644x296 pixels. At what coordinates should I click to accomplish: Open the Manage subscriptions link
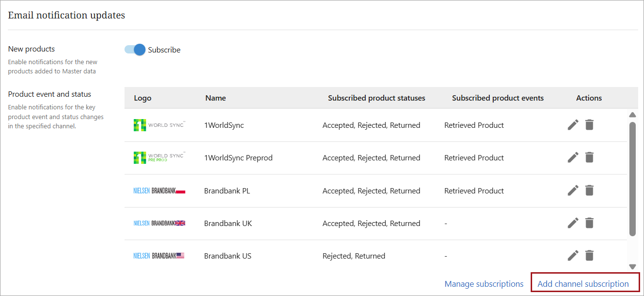coord(484,284)
